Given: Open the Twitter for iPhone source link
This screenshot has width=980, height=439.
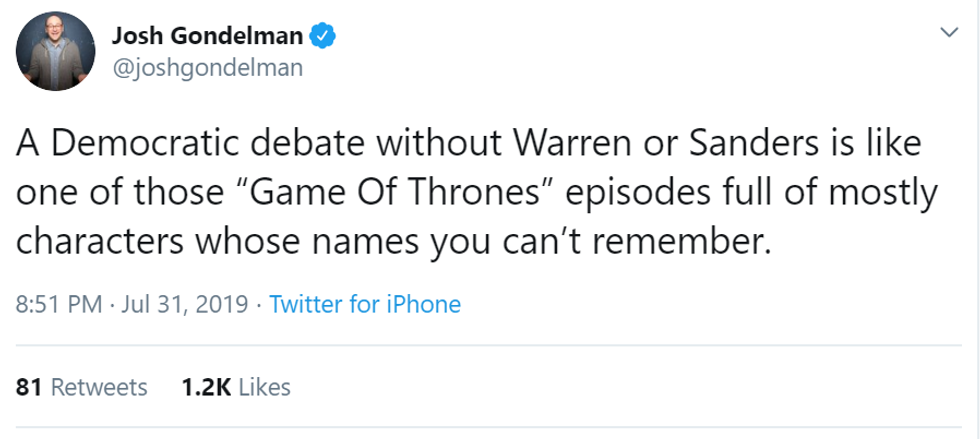Looking at the screenshot, I should pos(365,304).
